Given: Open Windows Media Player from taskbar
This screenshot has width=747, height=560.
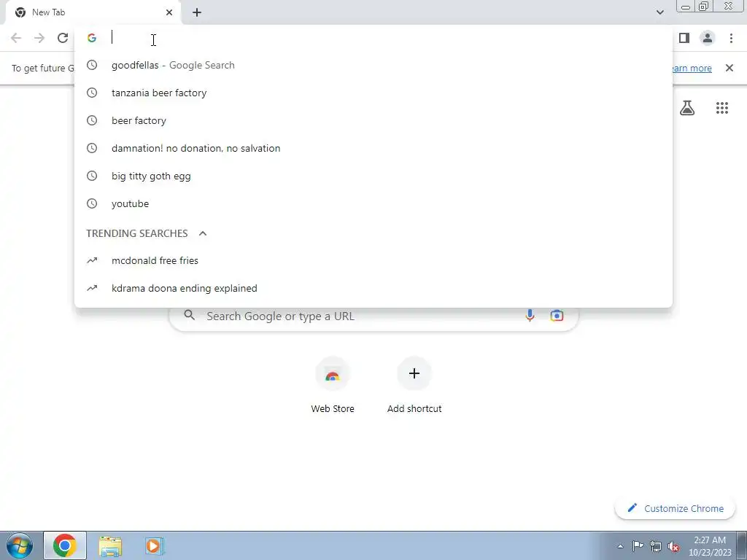Looking at the screenshot, I should [154, 545].
